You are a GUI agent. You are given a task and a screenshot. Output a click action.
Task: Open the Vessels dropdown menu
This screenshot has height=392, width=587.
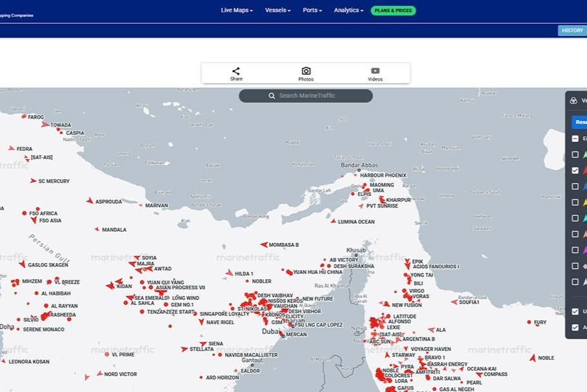pos(277,10)
